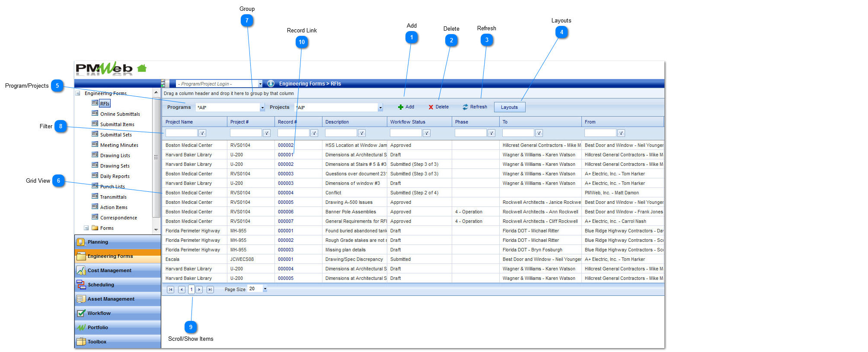The width and height of the screenshot is (868, 352).
Task: Go to first page of grid
Action: (x=171, y=289)
